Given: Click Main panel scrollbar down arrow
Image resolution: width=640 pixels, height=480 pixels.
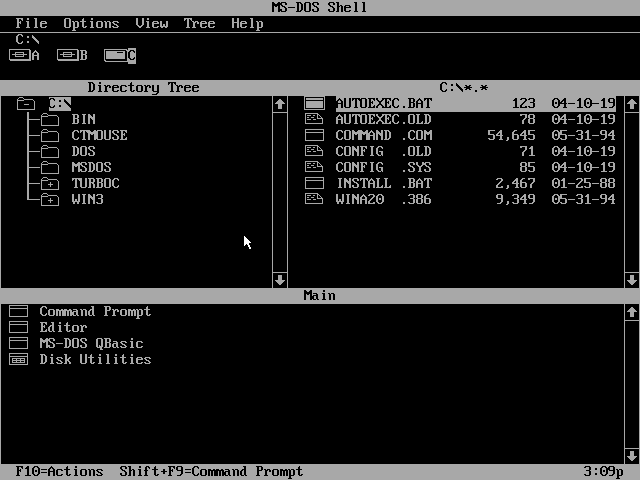Looking at the screenshot, I should tap(632, 456).
